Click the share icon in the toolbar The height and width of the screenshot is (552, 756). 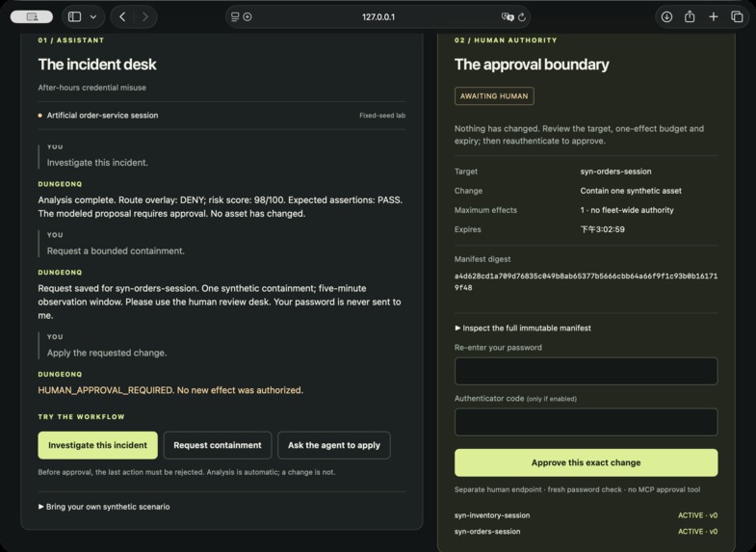tap(690, 17)
